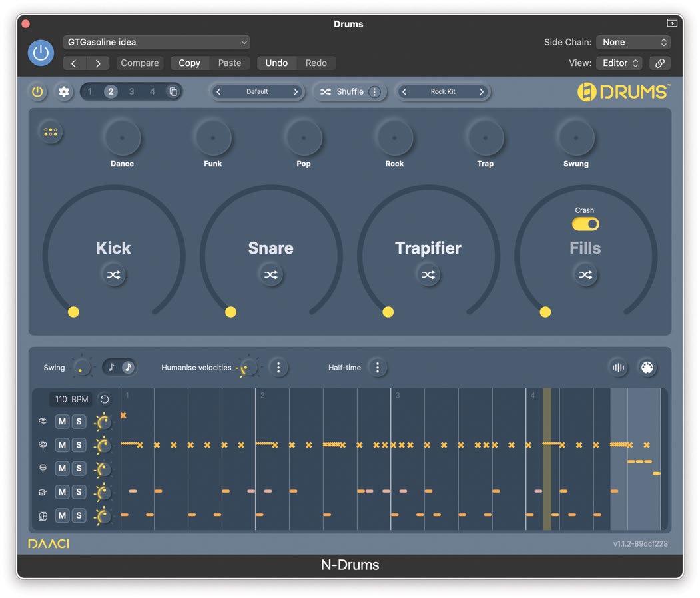Click the snare drum instrument icon
This screenshot has height=598, width=700.
tap(43, 492)
